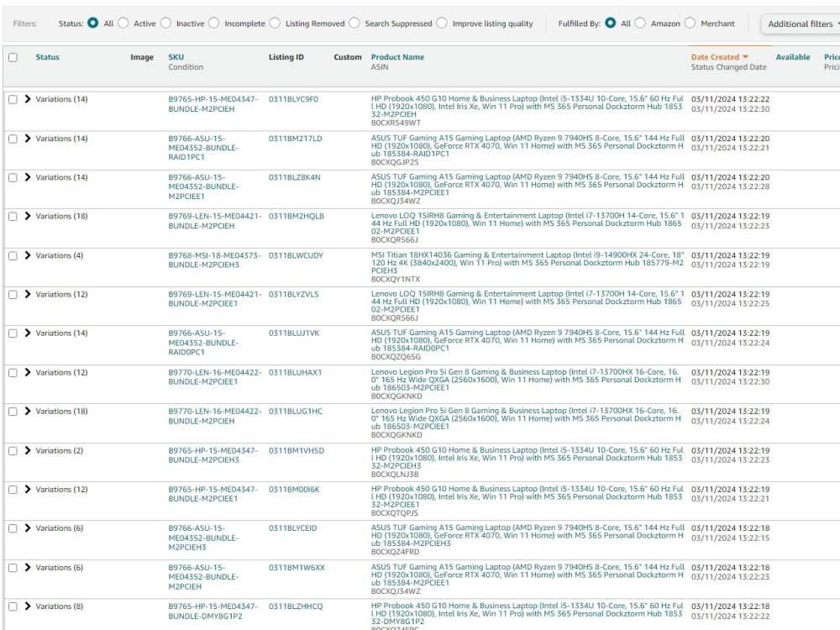The width and height of the screenshot is (840, 630).
Task: Select Improve listing quality filter
Action: click(x=442, y=23)
